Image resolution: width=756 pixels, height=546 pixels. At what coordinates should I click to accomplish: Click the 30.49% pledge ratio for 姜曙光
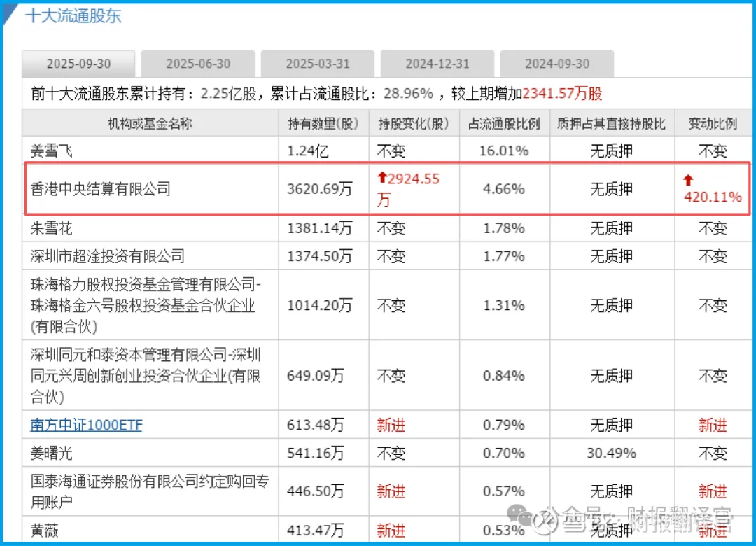(x=611, y=453)
